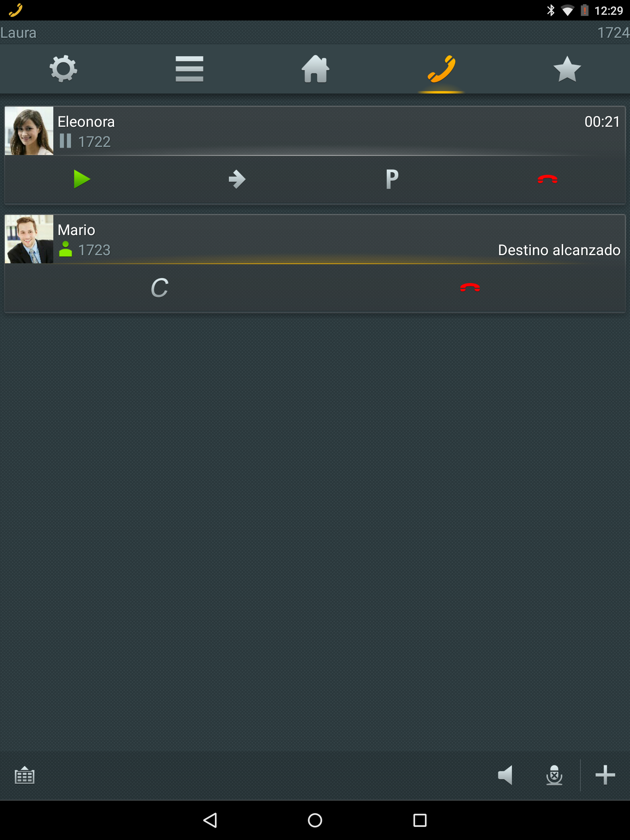Tap Mario's contact photo
Image resolution: width=630 pixels, height=840 pixels.
[x=29, y=239]
